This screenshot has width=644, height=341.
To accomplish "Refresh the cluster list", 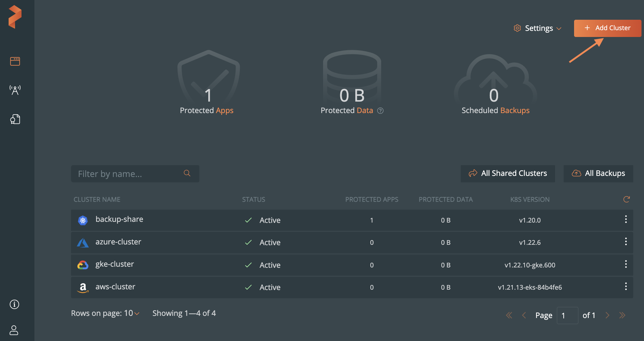I will point(626,200).
